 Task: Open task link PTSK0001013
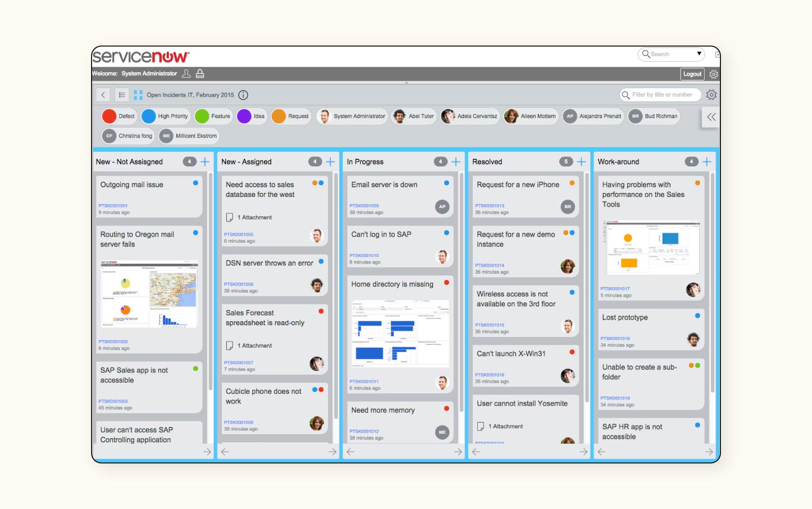[x=489, y=206]
